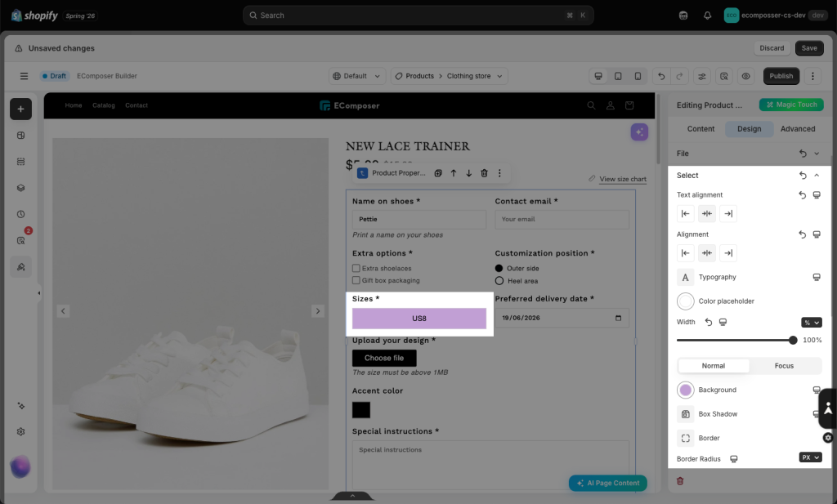The image size is (837, 504).
Task: Undo the last builder change
Action: coord(660,76)
